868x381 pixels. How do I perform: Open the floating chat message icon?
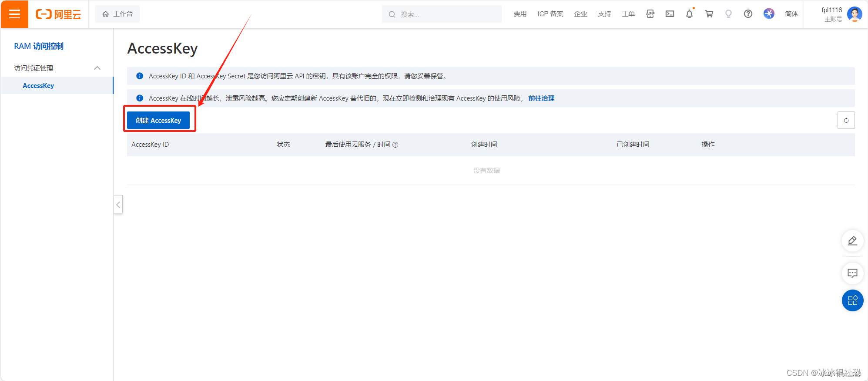click(x=853, y=273)
